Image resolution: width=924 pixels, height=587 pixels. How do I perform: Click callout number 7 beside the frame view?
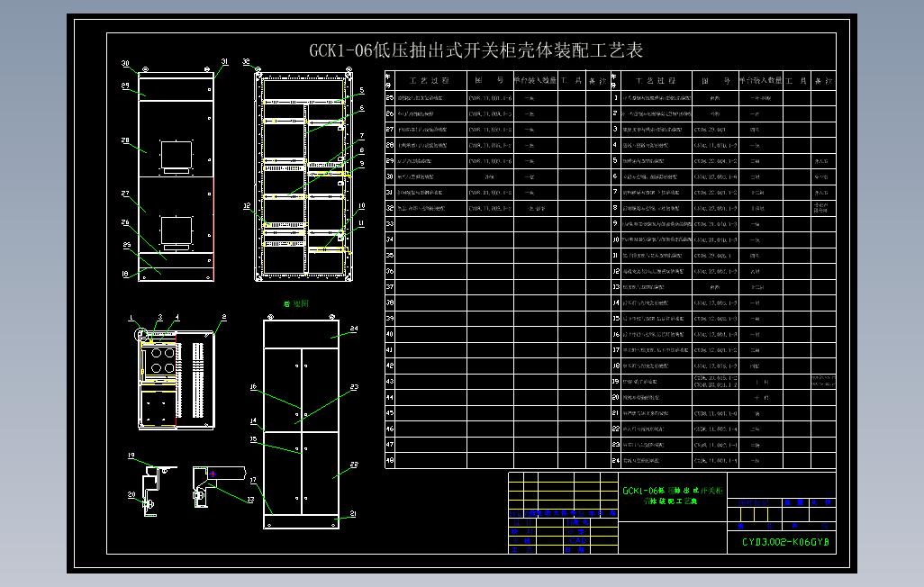[362, 136]
